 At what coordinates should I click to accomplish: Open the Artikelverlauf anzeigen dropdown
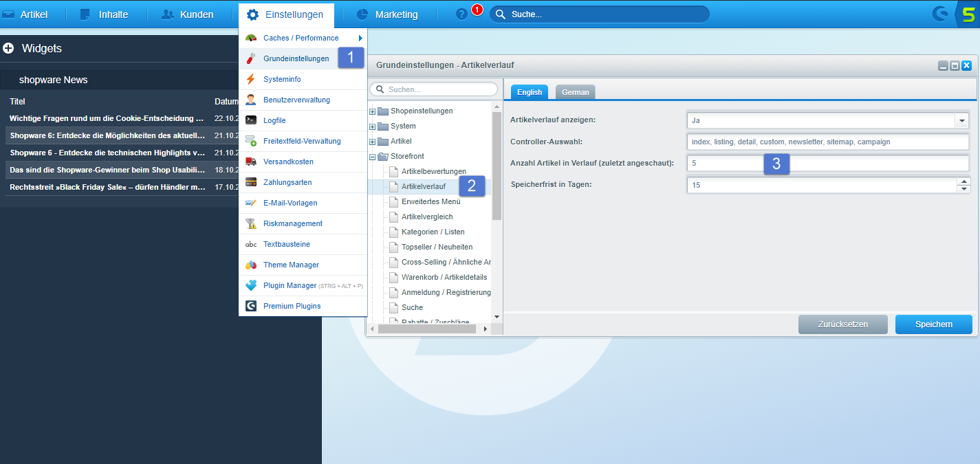click(x=961, y=120)
